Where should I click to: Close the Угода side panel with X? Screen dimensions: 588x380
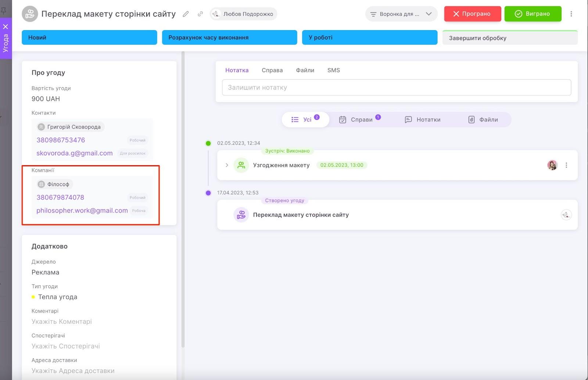coord(6,26)
